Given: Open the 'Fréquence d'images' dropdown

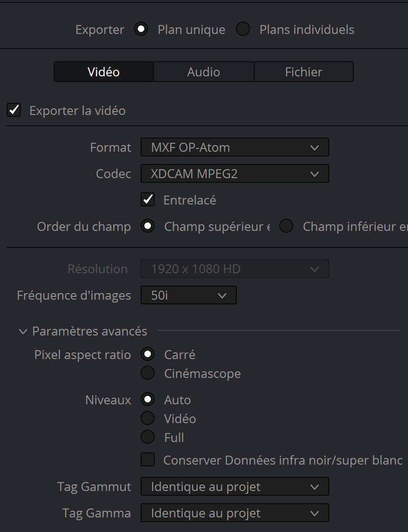Looking at the screenshot, I should click(188, 295).
